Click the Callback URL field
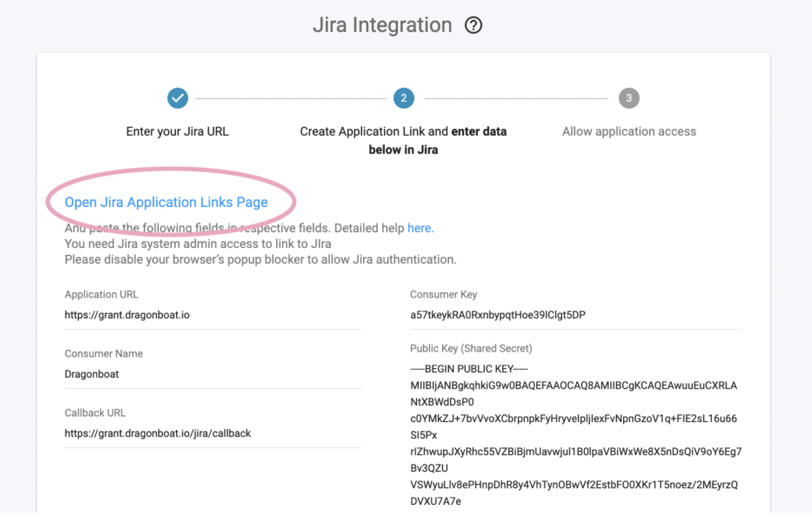The height and width of the screenshot is (518, 812). pyautogui.click(x=213, y=434)
